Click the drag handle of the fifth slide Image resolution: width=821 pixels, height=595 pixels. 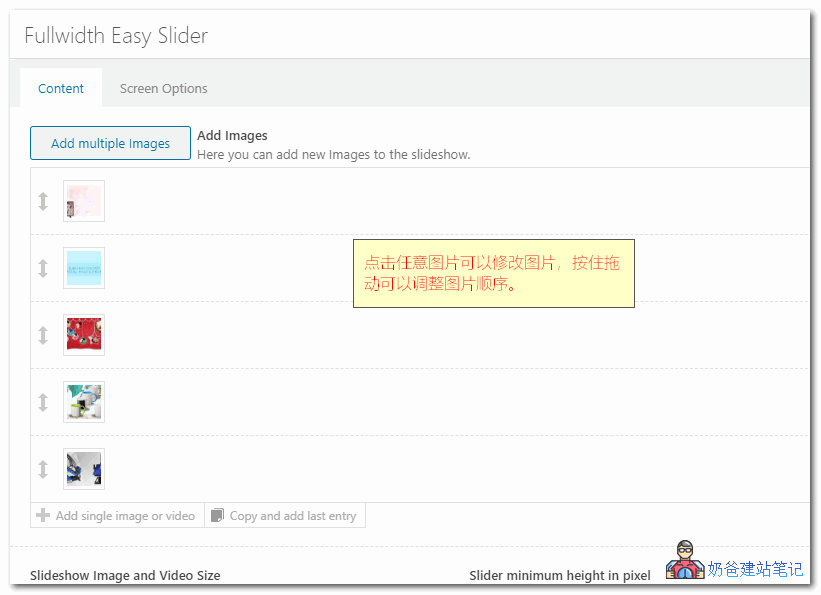[x=43, y=469]
